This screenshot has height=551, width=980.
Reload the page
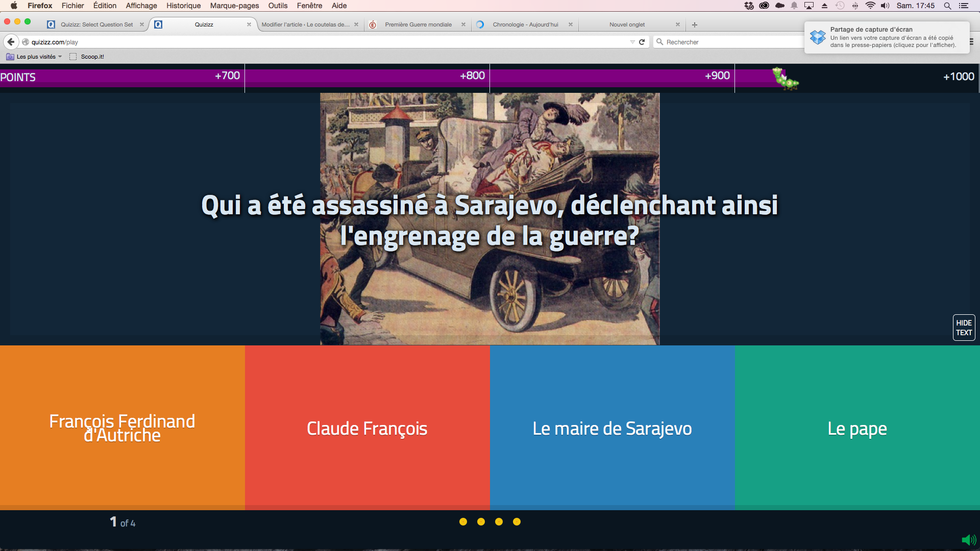642,42
